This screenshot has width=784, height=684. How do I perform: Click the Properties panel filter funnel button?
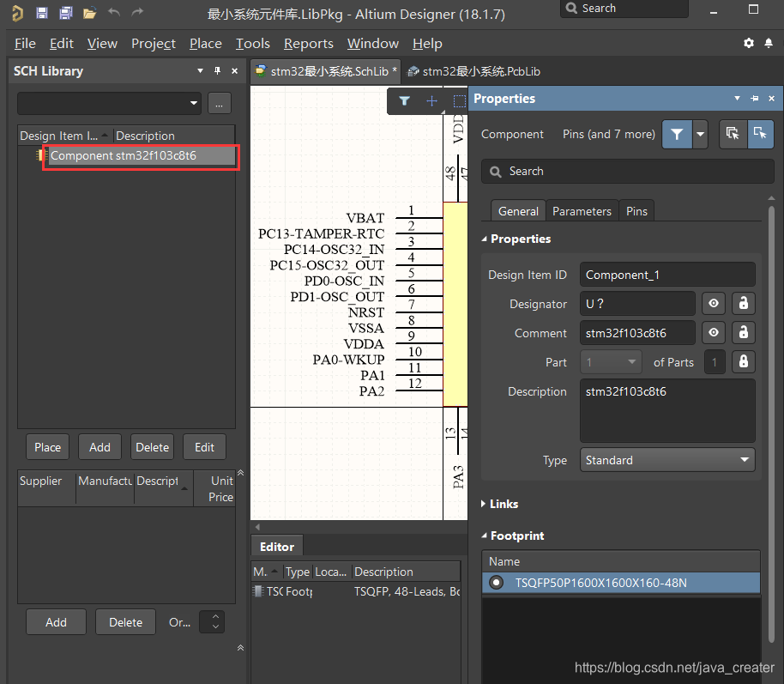pyautogui.click(x=677, y=134)
